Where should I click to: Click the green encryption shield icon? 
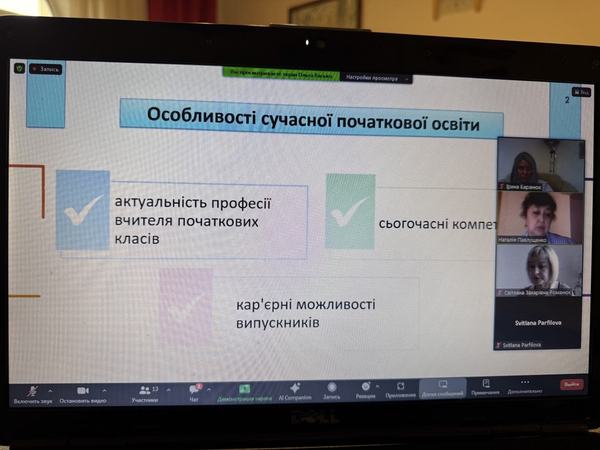[19, 69]
